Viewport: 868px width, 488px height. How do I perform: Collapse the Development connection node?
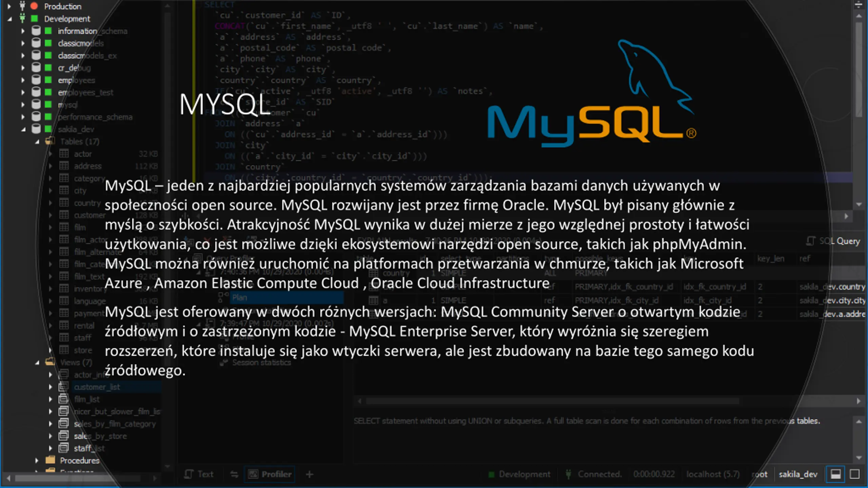[9, 19]
